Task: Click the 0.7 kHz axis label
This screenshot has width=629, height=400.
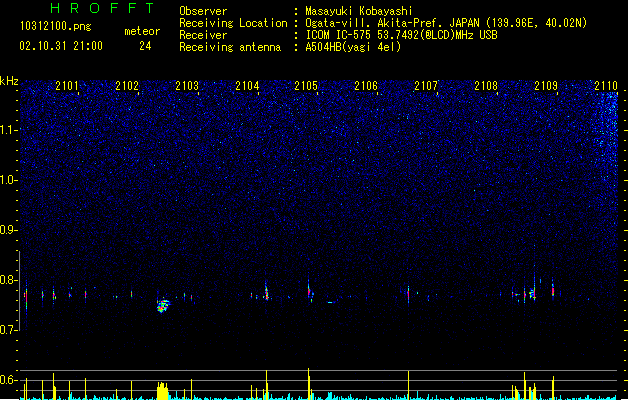Action: click(x=9, y=330)
